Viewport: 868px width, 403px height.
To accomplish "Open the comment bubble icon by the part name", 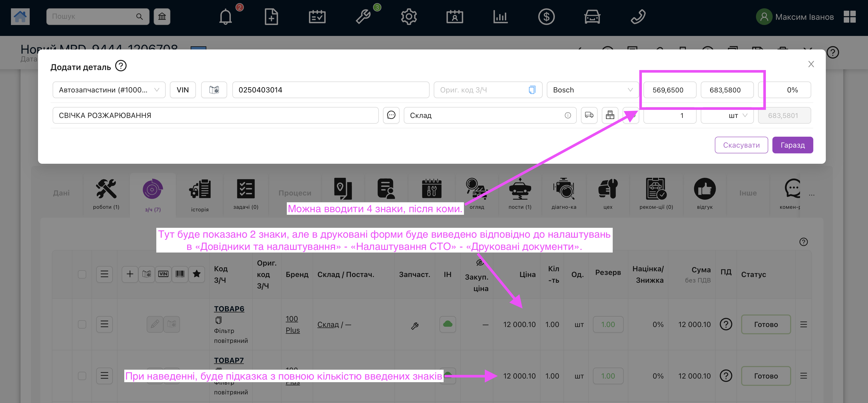I will point(391,116).
